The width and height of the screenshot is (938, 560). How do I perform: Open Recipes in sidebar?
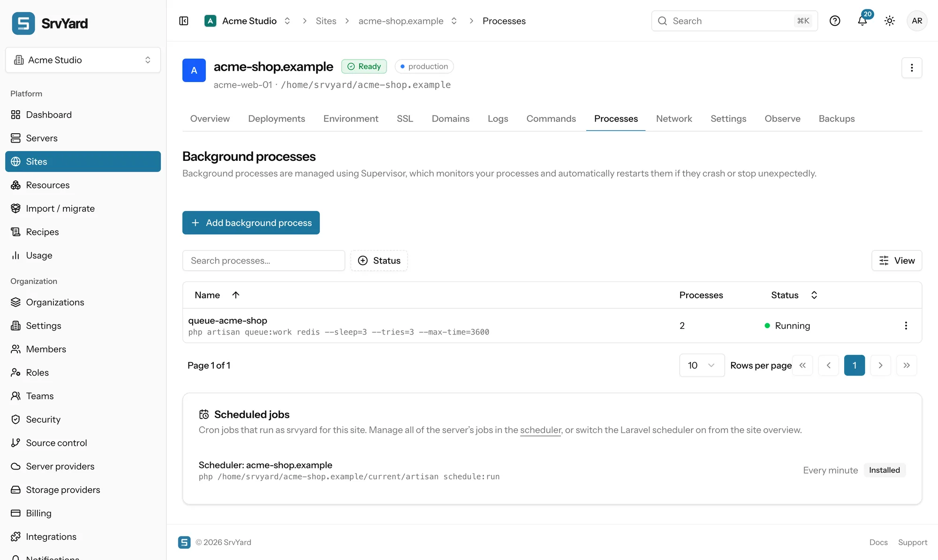(83, 232)
